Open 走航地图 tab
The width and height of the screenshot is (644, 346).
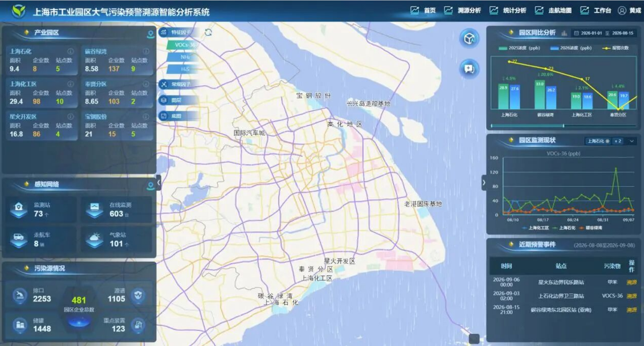(x=553, y=10)
